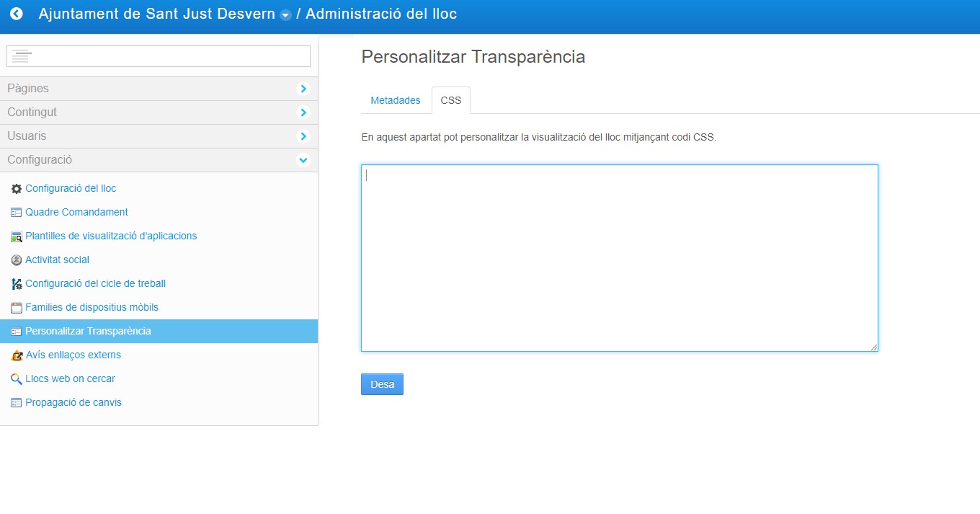Click the menu lines icon in search box
Image resolution: width=980 pixels, height=514 pixels.
click(22, 56)
